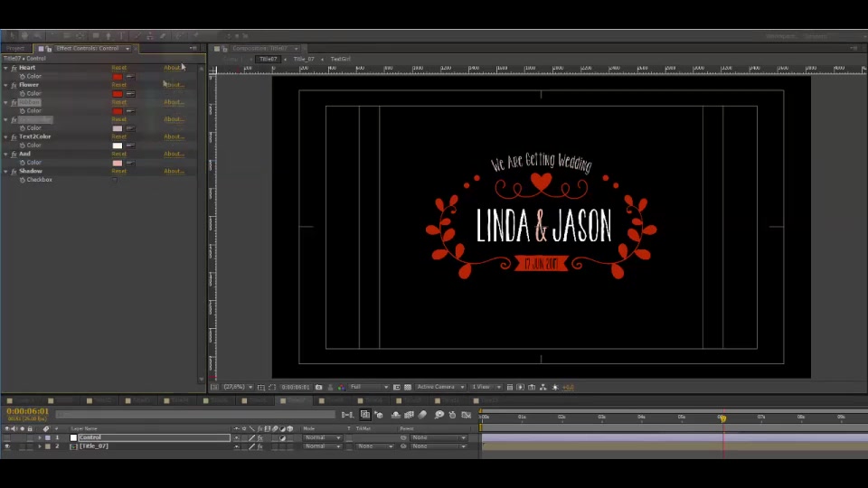Open the viewer magnification dropdown (27,6%)

[239, 388]
